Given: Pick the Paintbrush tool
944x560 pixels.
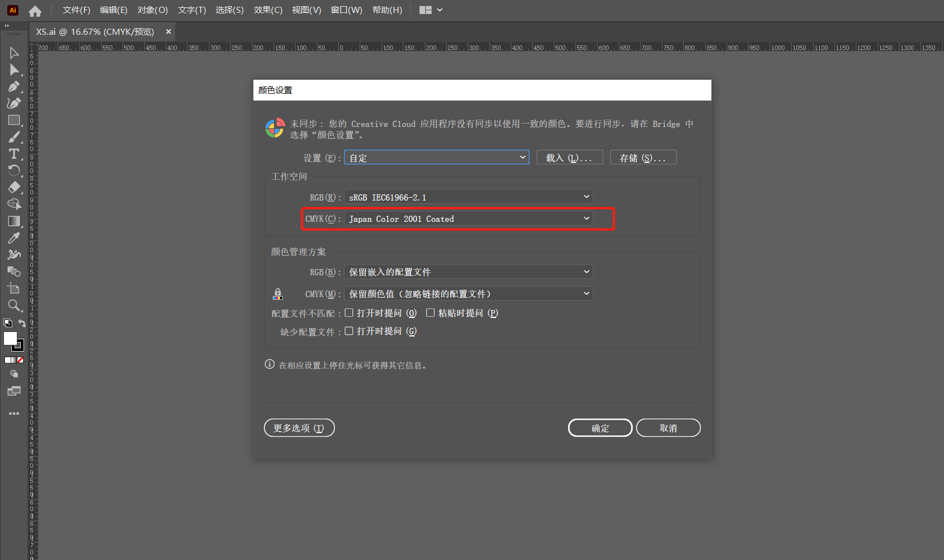Looking at the screenshot, I should pos(14,136).
